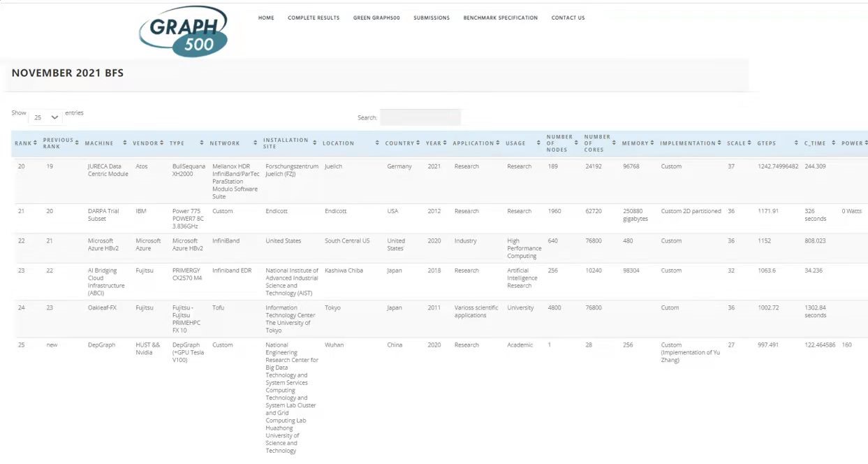Open the Home menu item

[x=266, y=18]
